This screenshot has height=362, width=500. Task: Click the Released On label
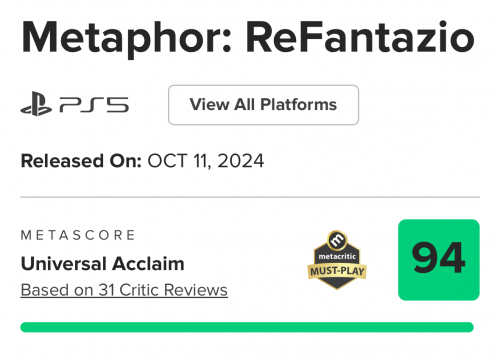(81, 161)
